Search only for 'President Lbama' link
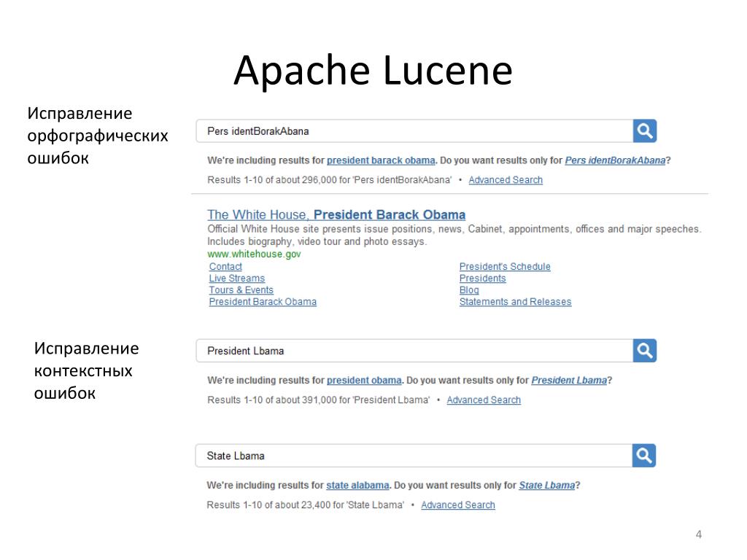Screen dimensions: 747x560 [x=569, y=381]
